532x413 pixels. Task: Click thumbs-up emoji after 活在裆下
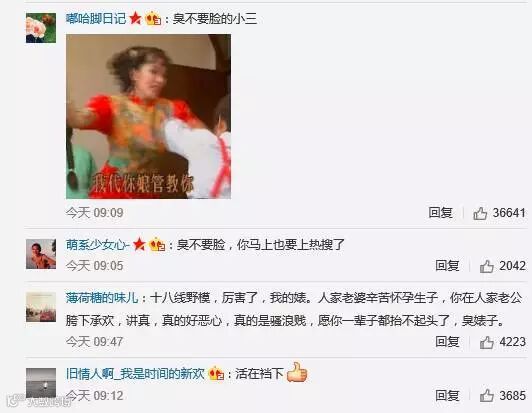(x=297, y=372)
